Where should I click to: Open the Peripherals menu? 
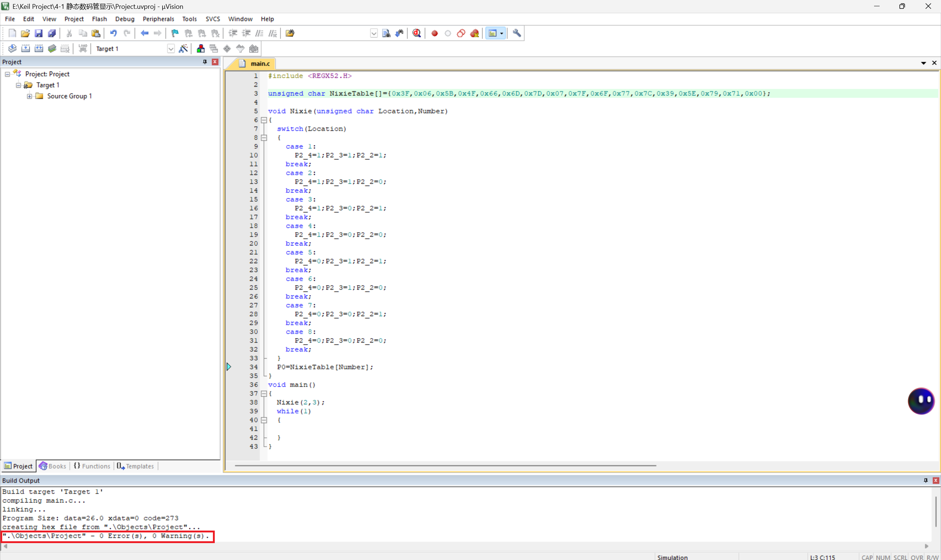coord(158,19)
